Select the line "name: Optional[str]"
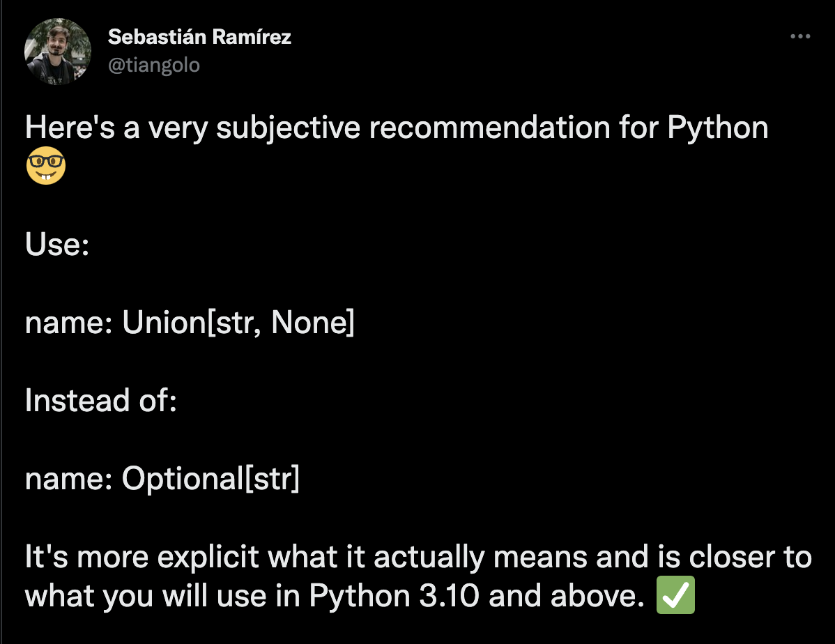 [162, 478]
